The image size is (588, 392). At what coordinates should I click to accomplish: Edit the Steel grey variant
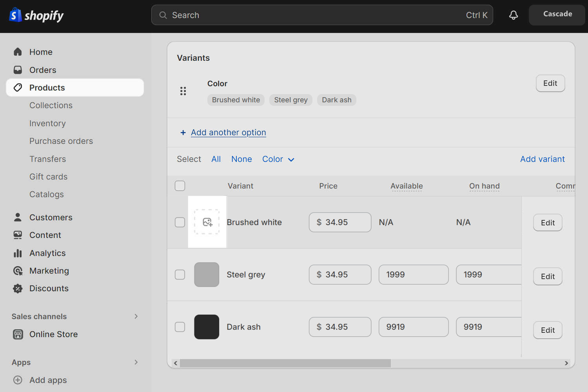click(x=548, y=276)
